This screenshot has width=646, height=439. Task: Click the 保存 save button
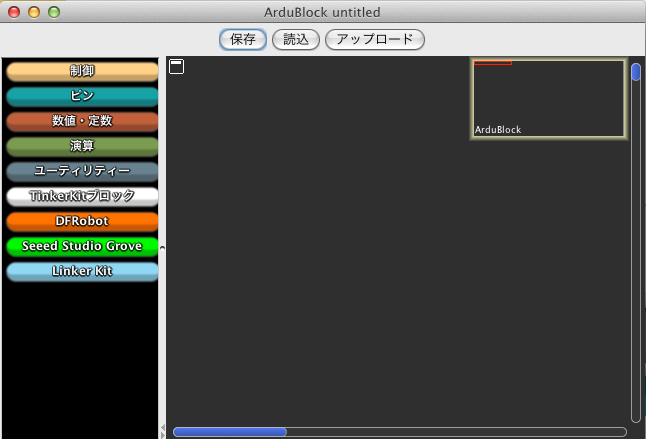pos(242,40)
